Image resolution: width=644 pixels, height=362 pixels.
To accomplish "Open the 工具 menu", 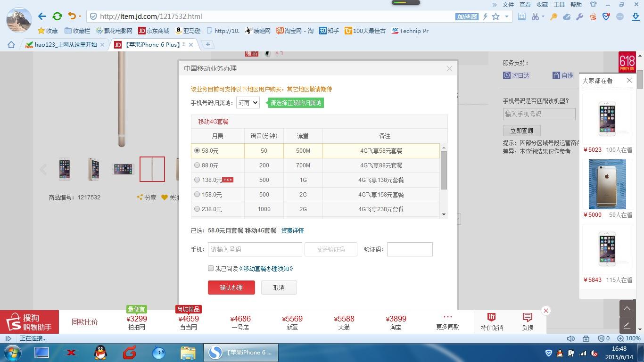I will [x=559, y=5].
